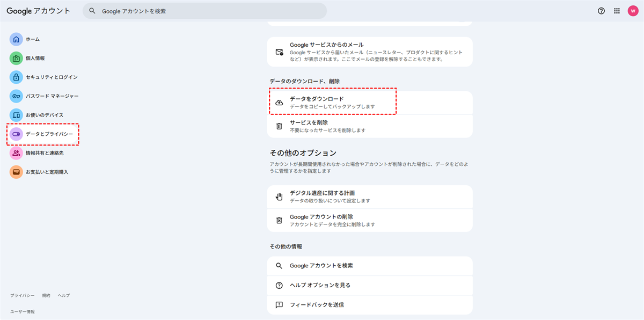Open サービスを削除 option
The image size is (644, 320).
tap(370, 126)
